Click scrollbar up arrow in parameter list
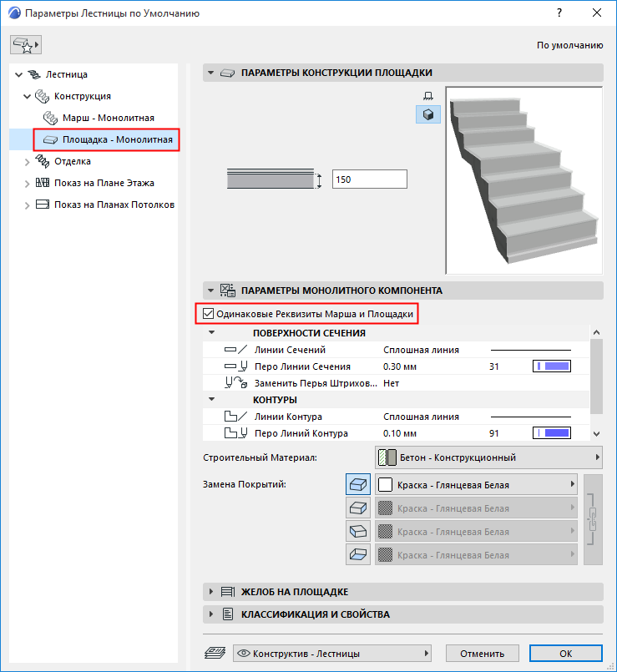617x672 pixels. tap(596, 332)
